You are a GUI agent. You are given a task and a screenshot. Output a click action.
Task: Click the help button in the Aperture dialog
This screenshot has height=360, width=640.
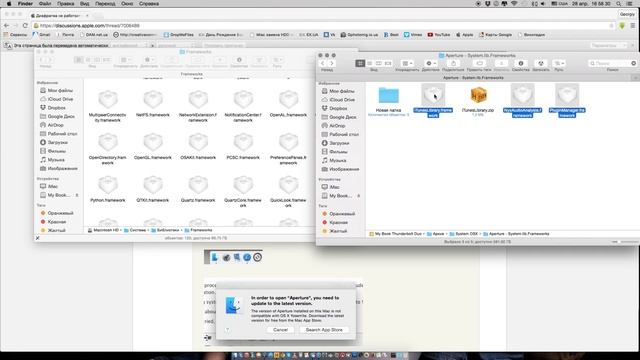pyautogui.click(x=227, y=330)
